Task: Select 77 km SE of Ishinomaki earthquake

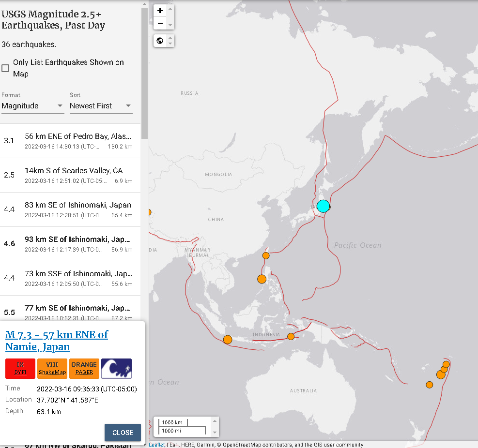Action: click(x=70, y=309)
